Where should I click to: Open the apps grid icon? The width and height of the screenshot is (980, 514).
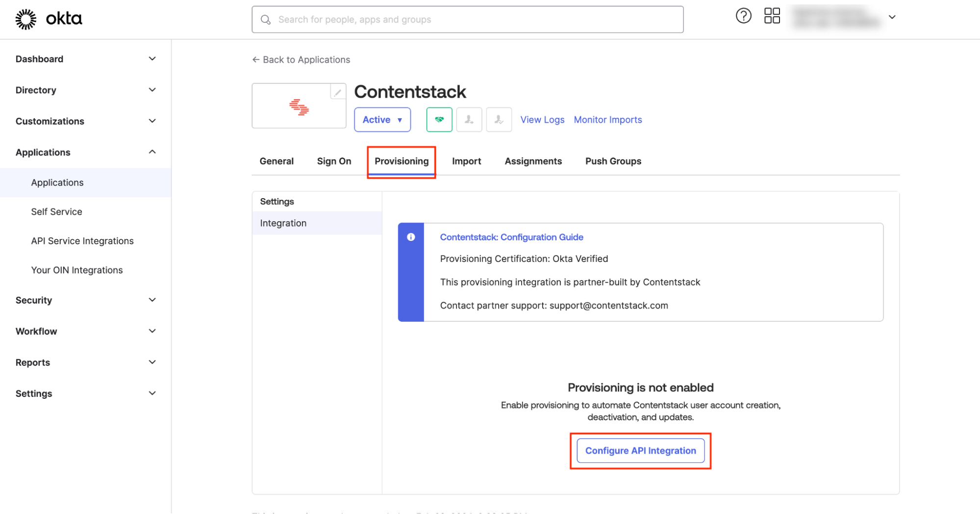pyautogui.click(x=772, y=16)
